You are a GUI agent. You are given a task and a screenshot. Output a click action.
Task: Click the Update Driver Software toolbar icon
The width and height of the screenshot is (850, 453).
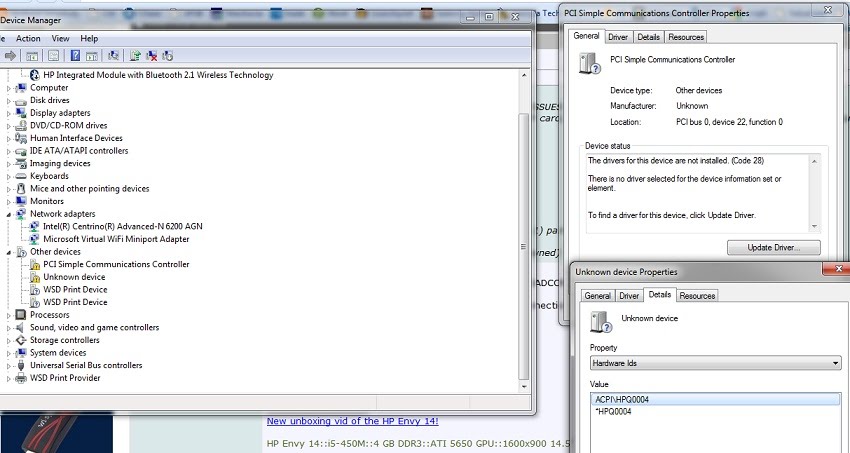(135, 55)
